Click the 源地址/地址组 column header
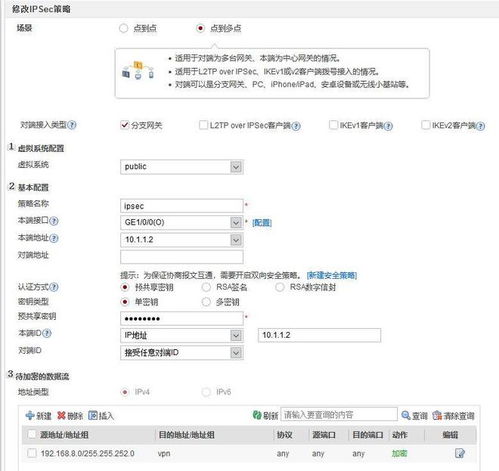The image size is (499, 471). coord(64,435)
